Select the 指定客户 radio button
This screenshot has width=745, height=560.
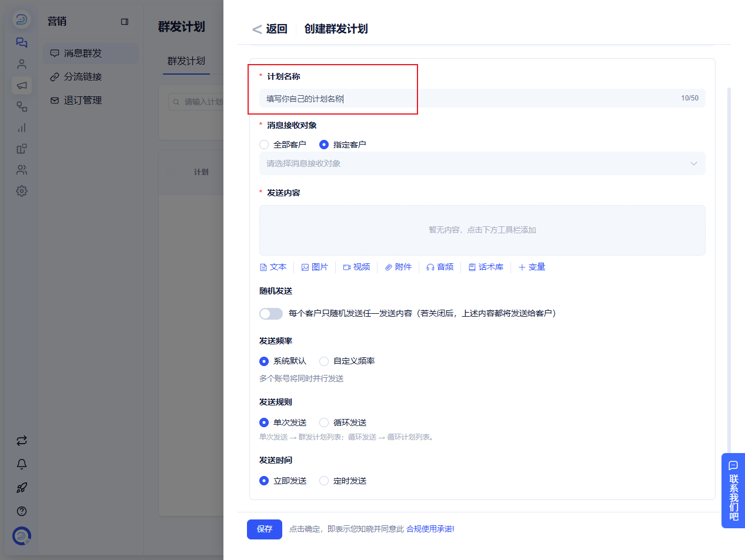tap(324, 145)
